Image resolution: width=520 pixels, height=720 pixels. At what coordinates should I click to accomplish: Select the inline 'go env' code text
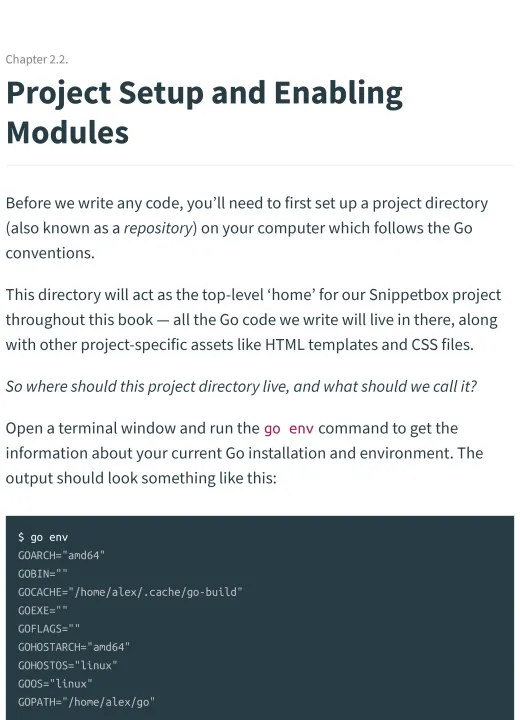(288, 428)
